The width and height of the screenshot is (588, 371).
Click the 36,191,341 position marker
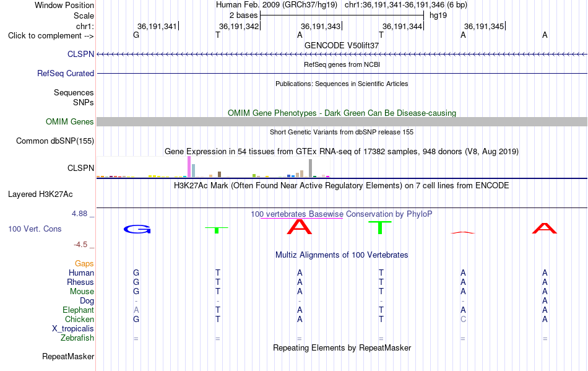tap(157, 26)
